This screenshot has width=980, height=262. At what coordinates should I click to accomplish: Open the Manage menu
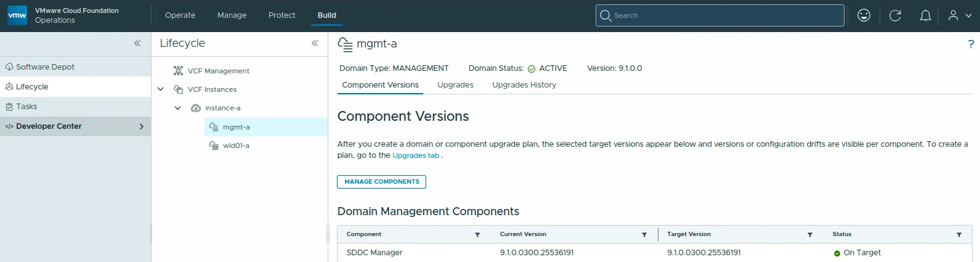pyautogui.click(x=232, y=15)
